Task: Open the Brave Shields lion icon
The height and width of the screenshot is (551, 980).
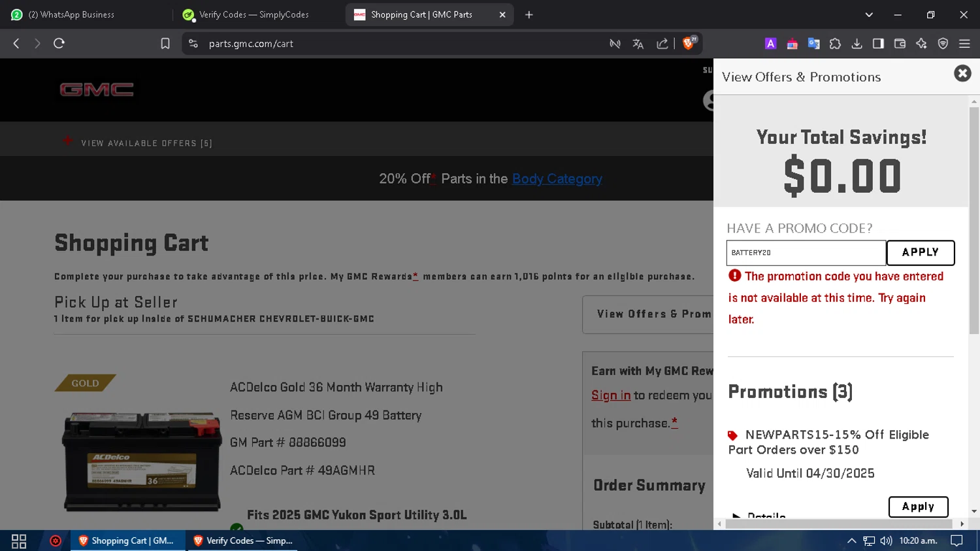Action: pos(688,43)
